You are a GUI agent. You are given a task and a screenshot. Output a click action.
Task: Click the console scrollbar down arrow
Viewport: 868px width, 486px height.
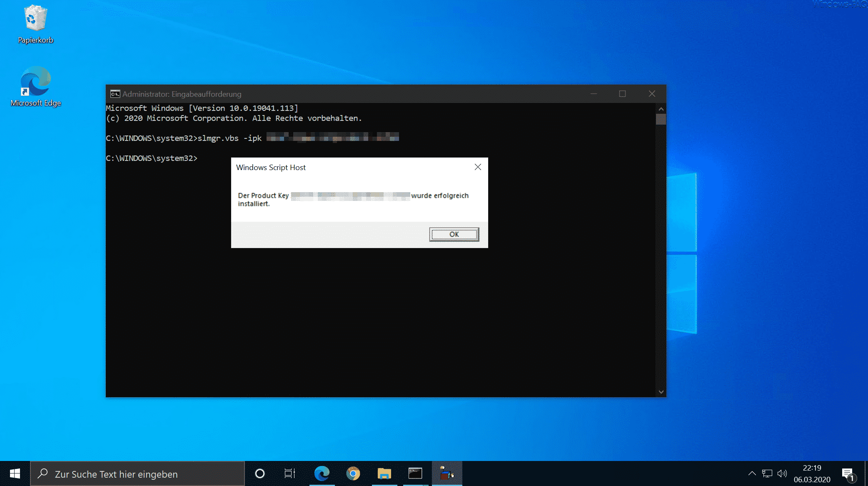click(x=661, y=392)
